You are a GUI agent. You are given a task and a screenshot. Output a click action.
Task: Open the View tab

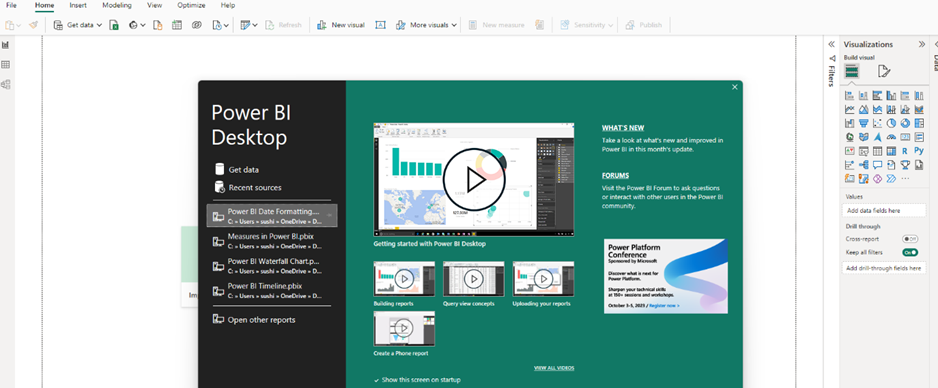click(x=154, y=5)
